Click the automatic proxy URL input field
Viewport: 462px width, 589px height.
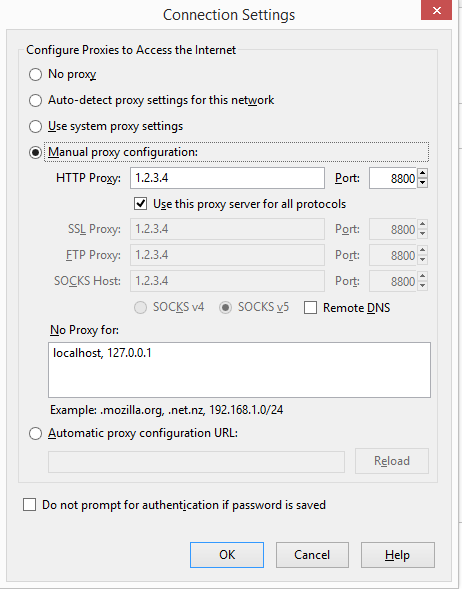click(196, 462)
